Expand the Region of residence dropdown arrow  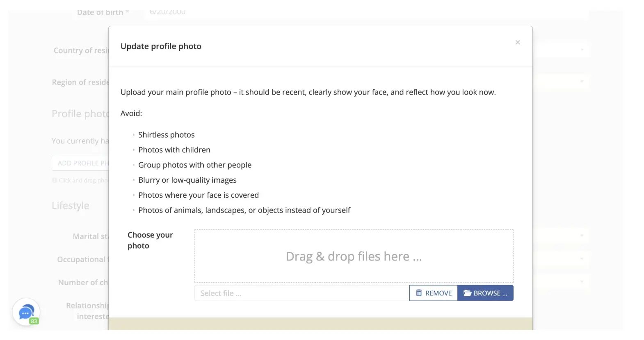[x=582, y=82]
